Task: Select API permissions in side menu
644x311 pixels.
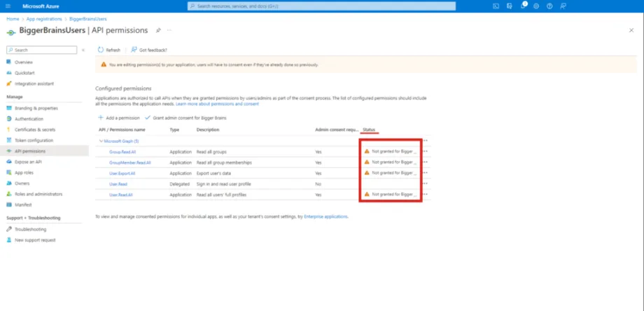Action: [30, 151]
